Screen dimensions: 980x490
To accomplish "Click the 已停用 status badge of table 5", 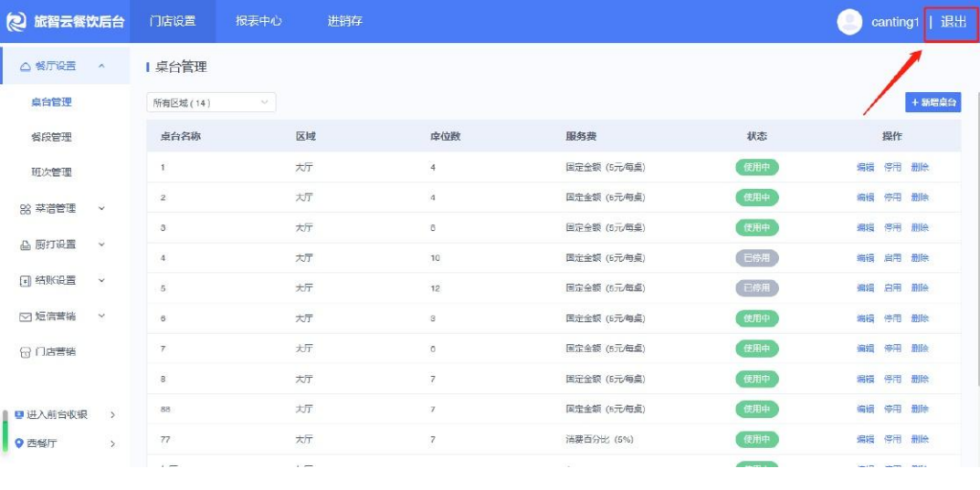I will tap(757, 287).
